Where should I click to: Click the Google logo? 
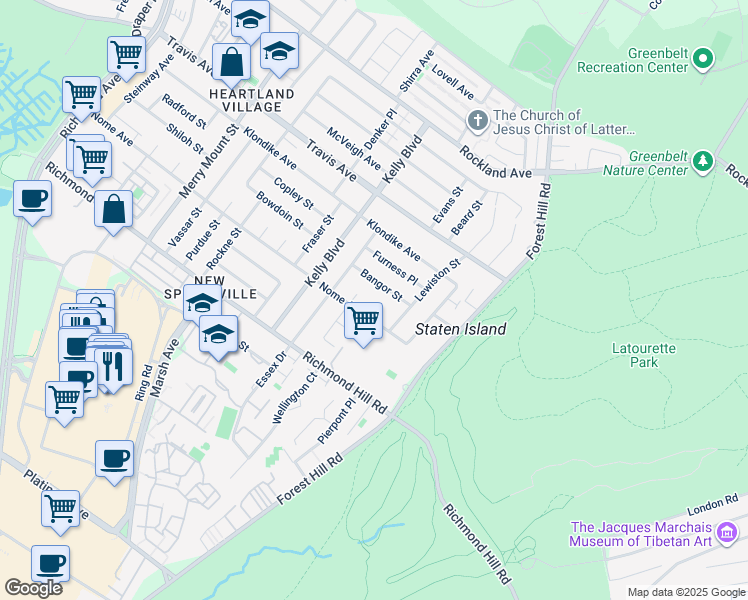(33, 588)
